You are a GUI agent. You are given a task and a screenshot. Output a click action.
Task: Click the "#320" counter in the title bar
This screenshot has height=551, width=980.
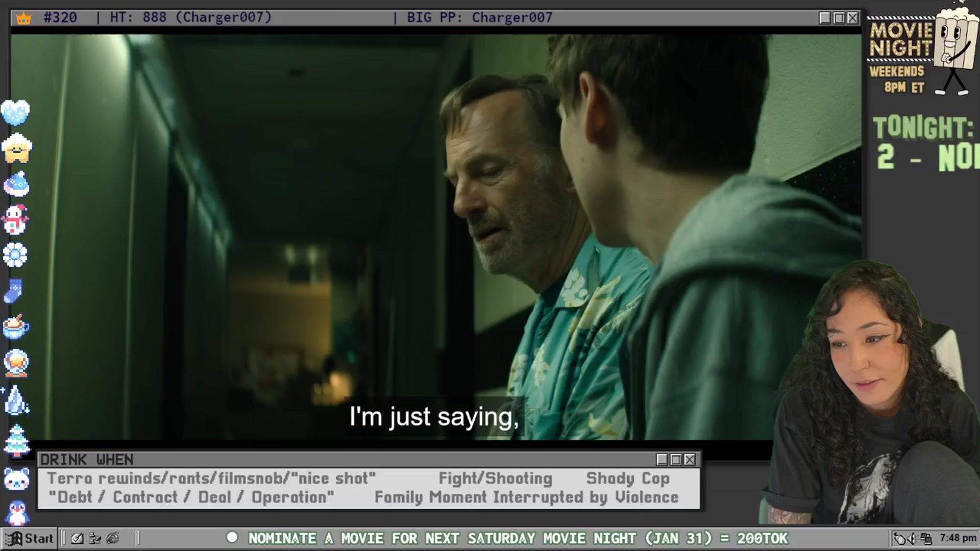tap(60, 18)
